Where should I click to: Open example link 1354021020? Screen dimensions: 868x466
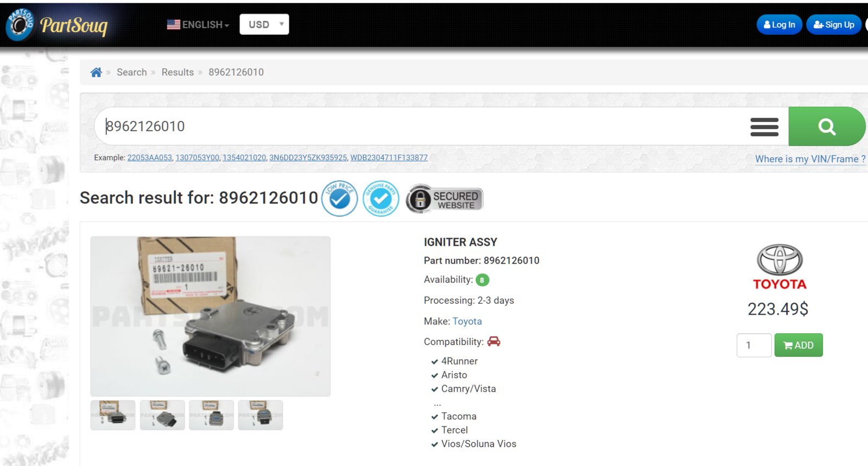point(244,158)
